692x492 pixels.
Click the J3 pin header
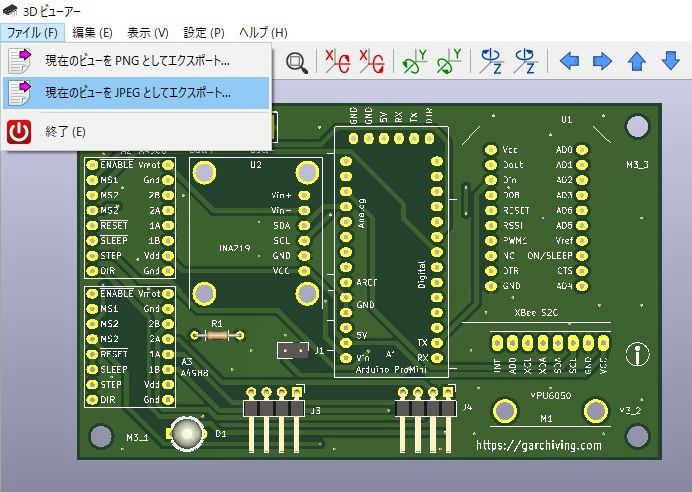(x=275, y=419)
